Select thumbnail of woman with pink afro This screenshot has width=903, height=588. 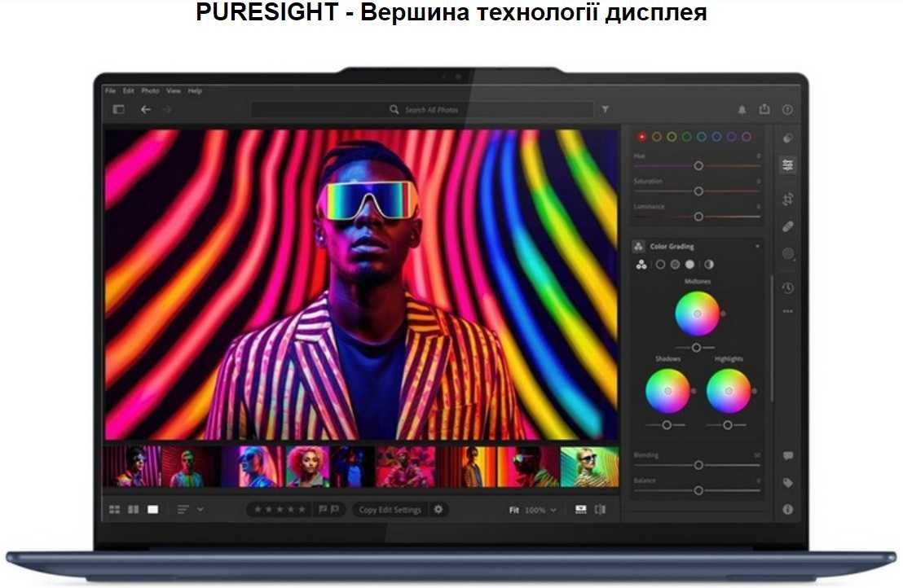coord(307,467)
